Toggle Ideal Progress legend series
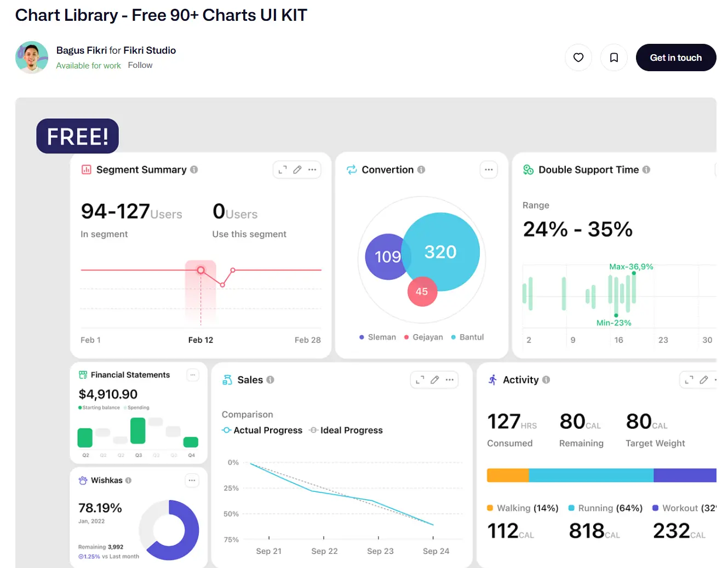The width and height of the screenshot is (728, 568). click(346, 431)
